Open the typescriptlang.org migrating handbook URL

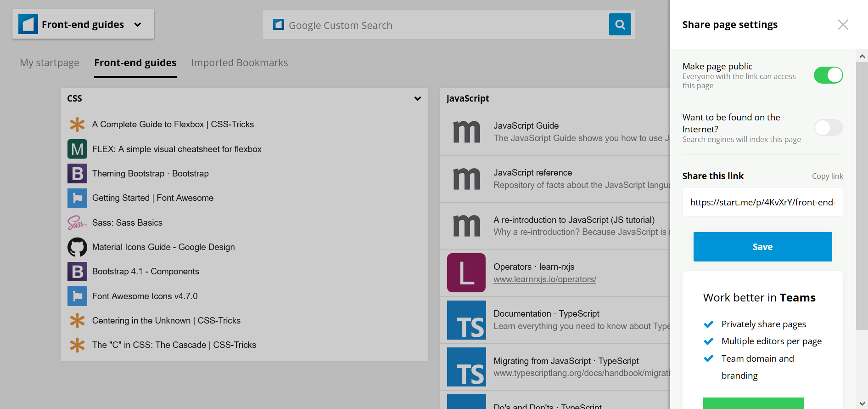pyautogui.click(x=582, y=373)
